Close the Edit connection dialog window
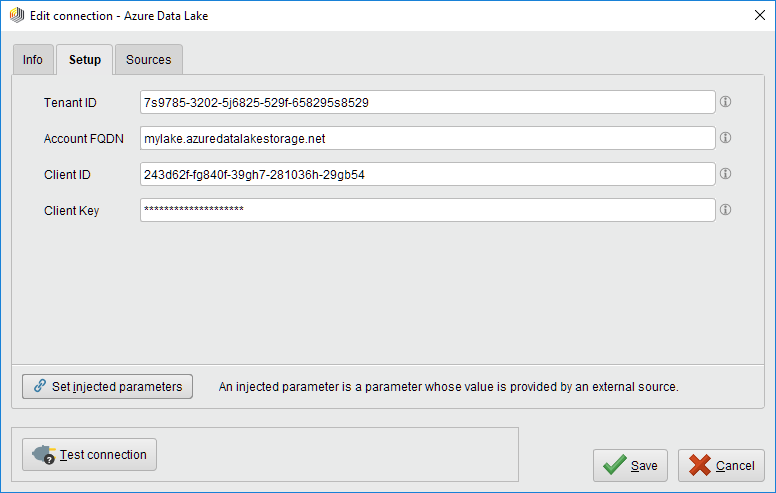Image resolution: width=776 pixels, height=493 pixels. tap(753, 16)
